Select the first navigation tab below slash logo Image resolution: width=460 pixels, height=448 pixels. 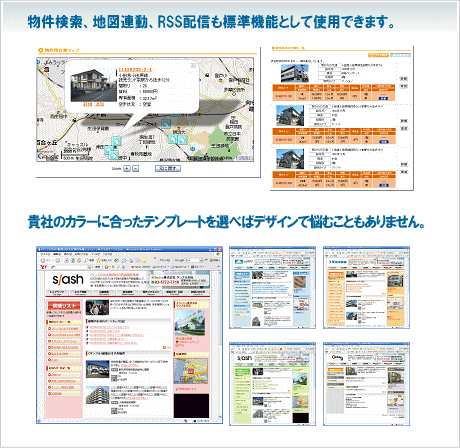(57, 293)
